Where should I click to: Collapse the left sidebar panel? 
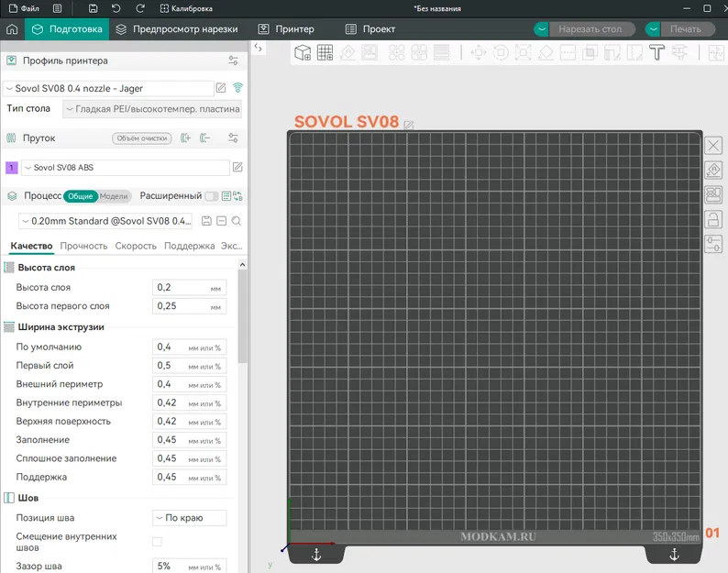[259, 48]
